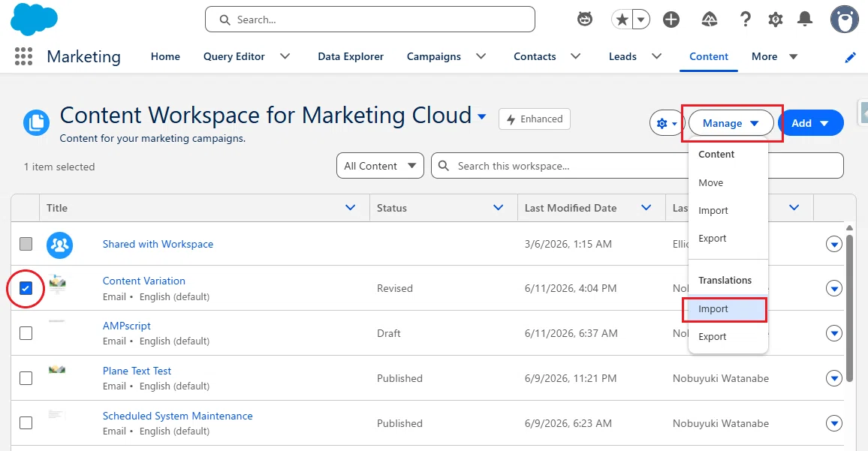Open the user profile avatar
Screen dimensions: 868x451
844,20
